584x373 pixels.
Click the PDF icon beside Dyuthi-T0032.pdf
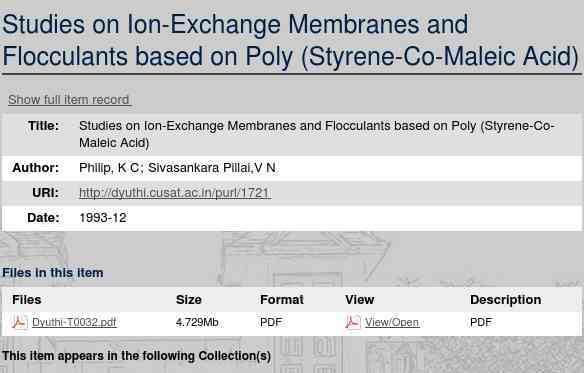click(19, 322)
